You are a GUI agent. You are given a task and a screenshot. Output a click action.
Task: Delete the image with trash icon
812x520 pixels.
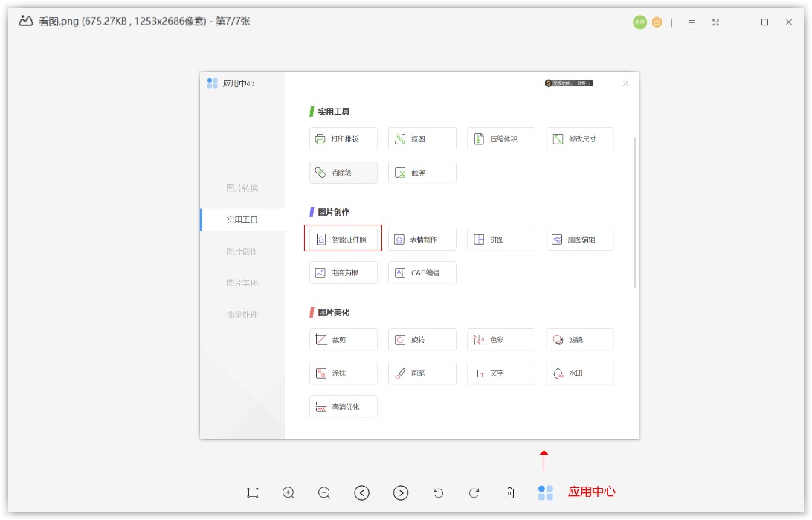(509, 492)
